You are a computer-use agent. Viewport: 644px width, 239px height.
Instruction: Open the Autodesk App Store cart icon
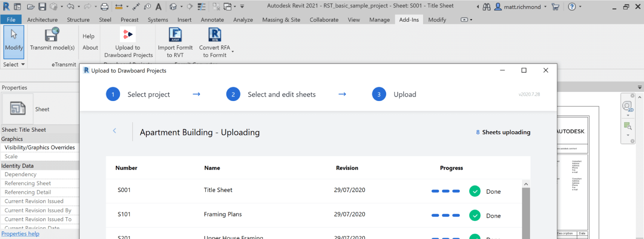[555, 6]
